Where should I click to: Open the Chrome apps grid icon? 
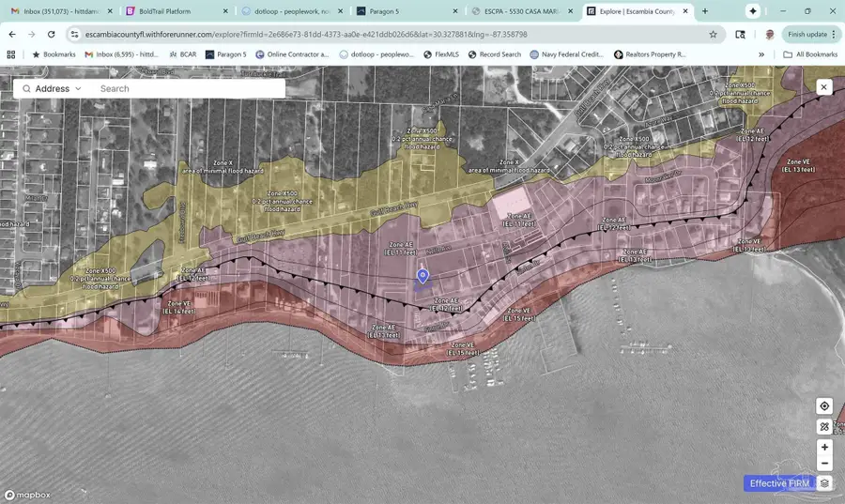pyautogui.click(x=11, y=54)
